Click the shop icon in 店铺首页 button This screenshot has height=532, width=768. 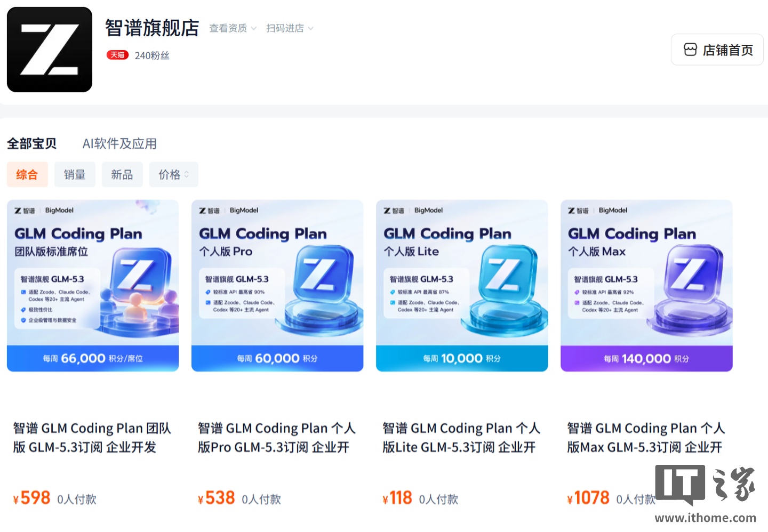[x=690, y=50]
